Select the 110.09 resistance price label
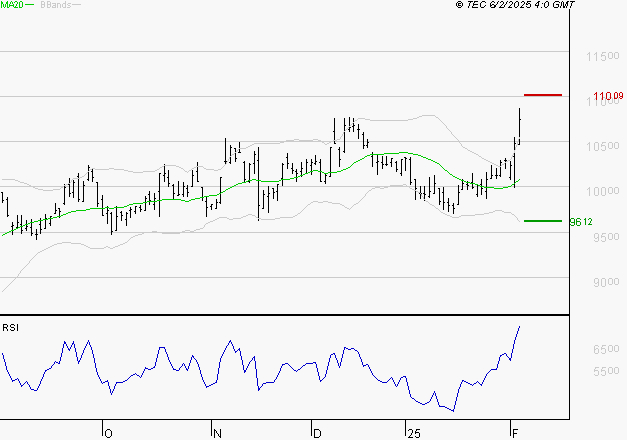The width and height of the screenshot is (627, 440). (x=607, y=96)
